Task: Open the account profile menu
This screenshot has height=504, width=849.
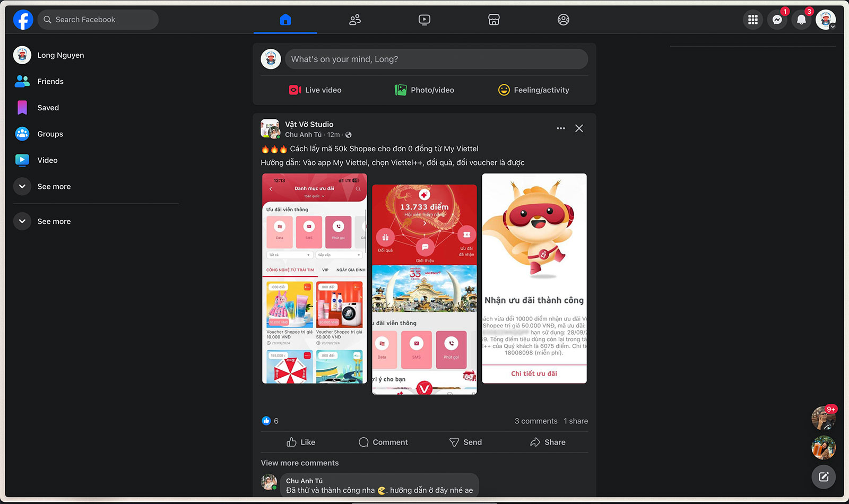Action: coord(826,20)
